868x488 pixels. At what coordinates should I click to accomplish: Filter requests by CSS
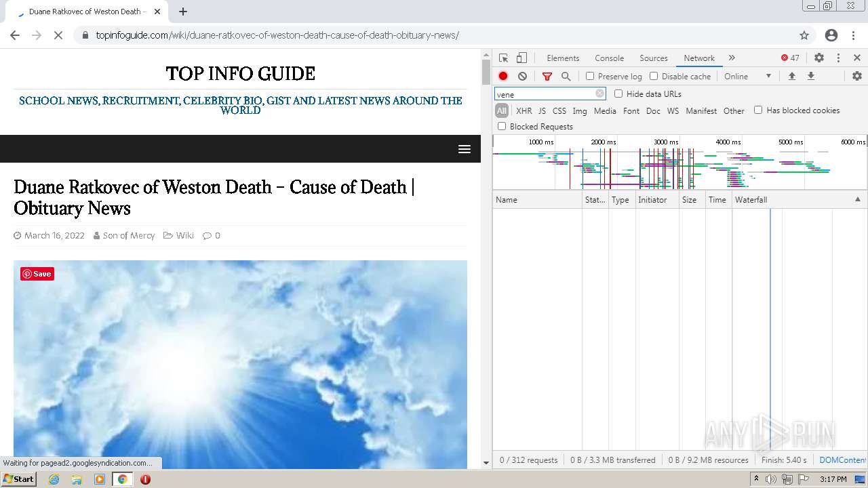click(x=559, y=111)
